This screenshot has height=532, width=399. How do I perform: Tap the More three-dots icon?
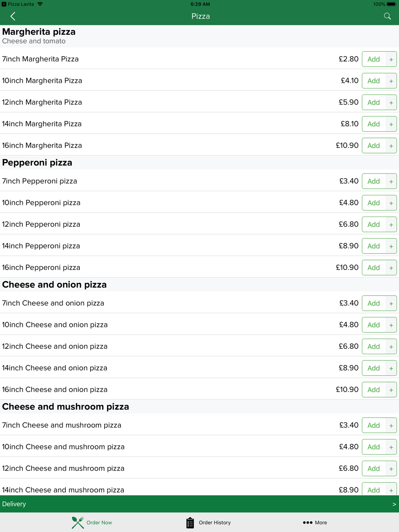pos(308,522)
